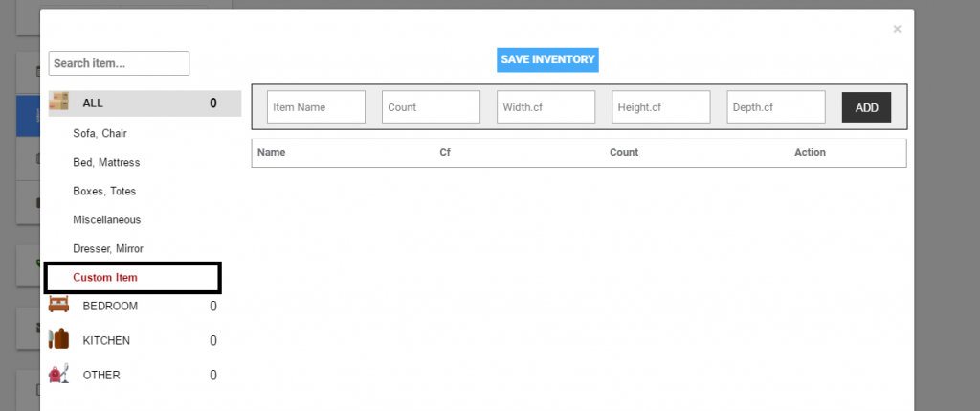Viewport: 980px width, 411px height.
Task: Click into the Depth.cf field
Action: [776, 107]
